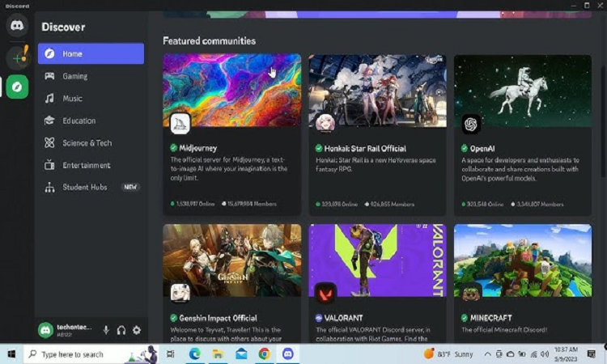Open the Midjourney community card
607x364 pixels.
pos(231,133)
